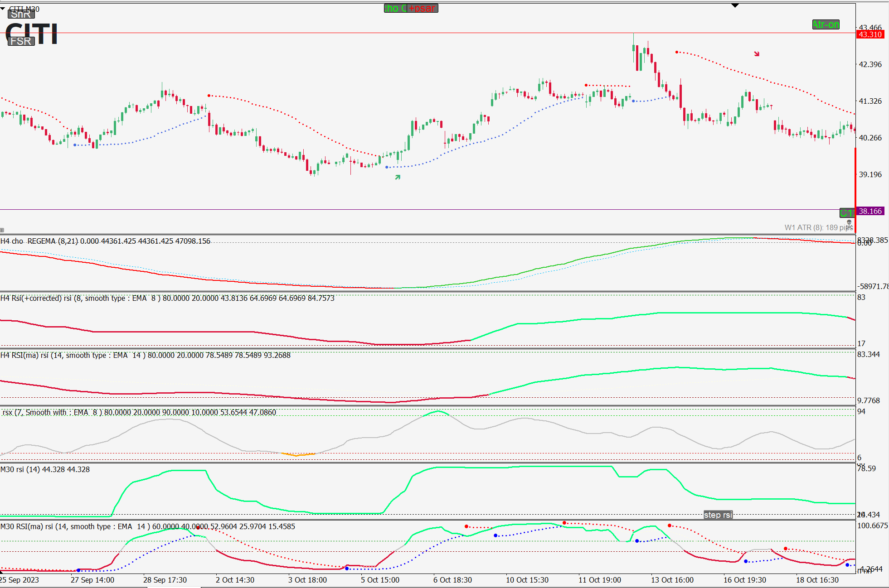Click the 13 Oct 16:00 time axis label
Screen dimensions: 889x588
[672, 580]
